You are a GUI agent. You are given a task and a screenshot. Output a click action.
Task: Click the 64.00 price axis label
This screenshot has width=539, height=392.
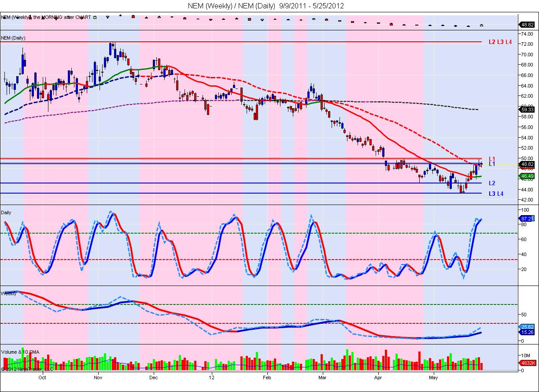[527, 85]
